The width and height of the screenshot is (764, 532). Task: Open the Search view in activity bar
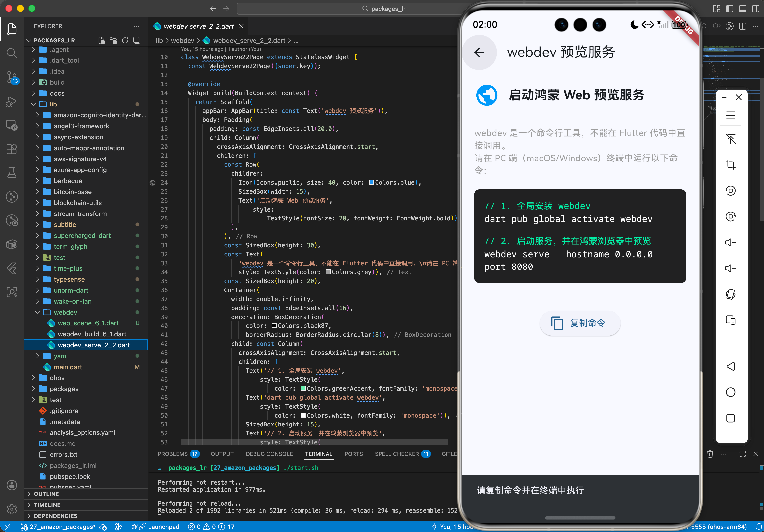click(12, 53)
